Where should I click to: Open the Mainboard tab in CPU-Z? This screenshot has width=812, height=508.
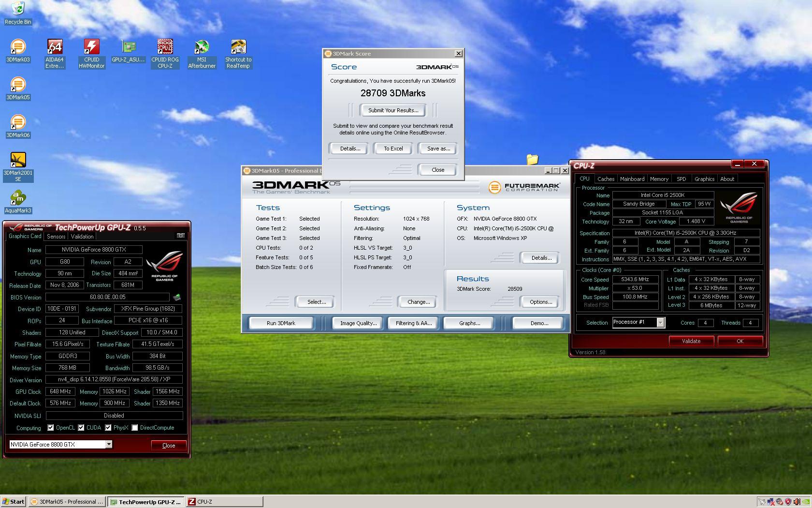click(x=632, y=179)
